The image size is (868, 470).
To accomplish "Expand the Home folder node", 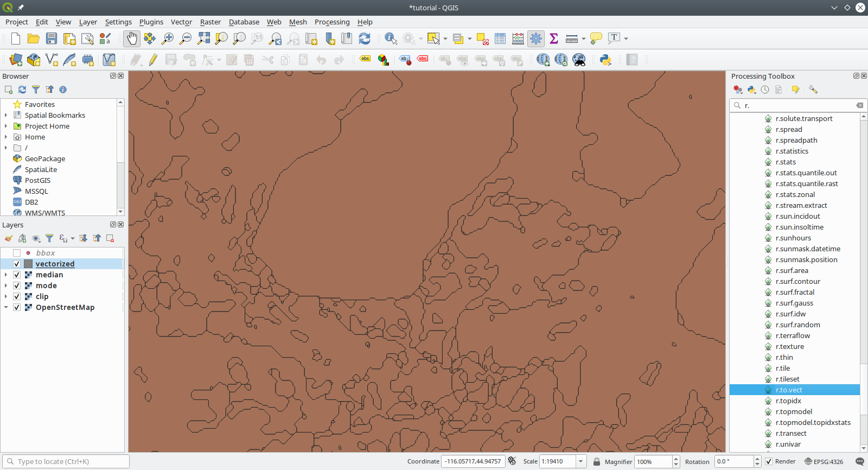I will (6, 137).
